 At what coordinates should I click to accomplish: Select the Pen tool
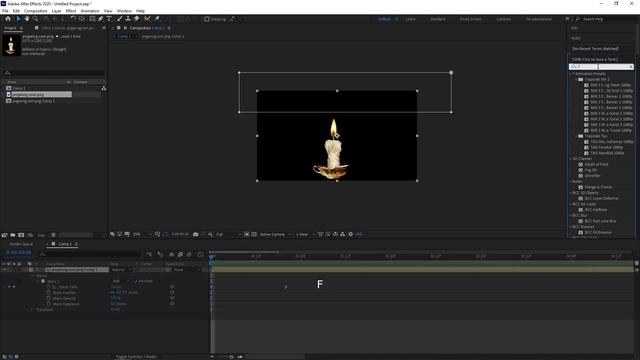(x=100, y=19)
